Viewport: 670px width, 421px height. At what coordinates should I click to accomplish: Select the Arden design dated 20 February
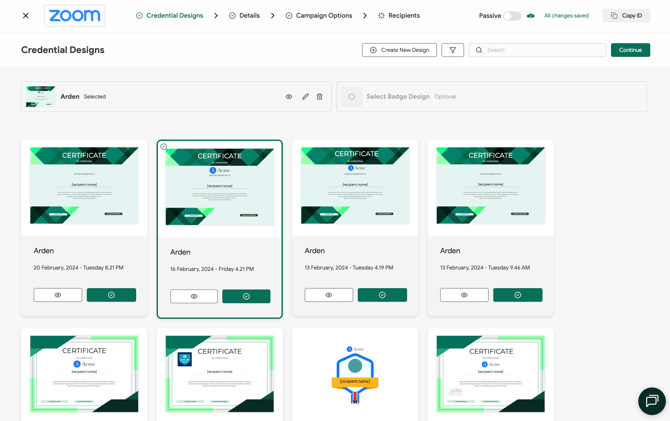[112, 295]
